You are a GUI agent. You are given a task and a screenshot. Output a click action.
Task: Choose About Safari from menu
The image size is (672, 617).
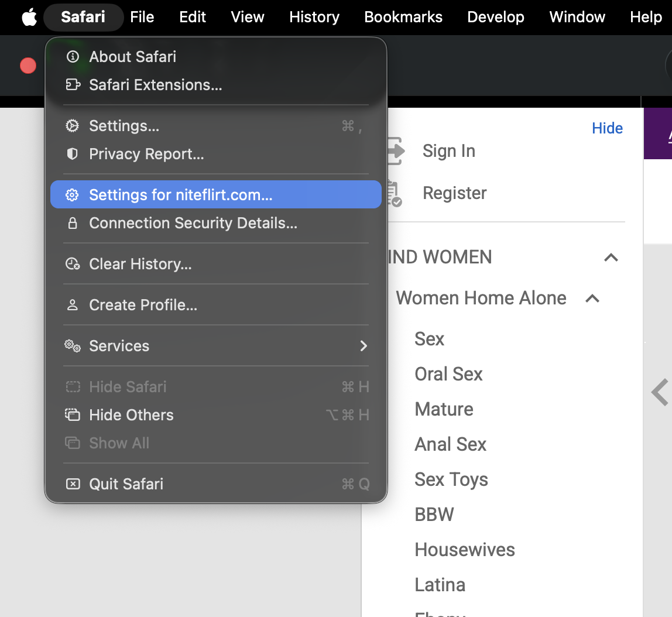[x=216, y=57]
